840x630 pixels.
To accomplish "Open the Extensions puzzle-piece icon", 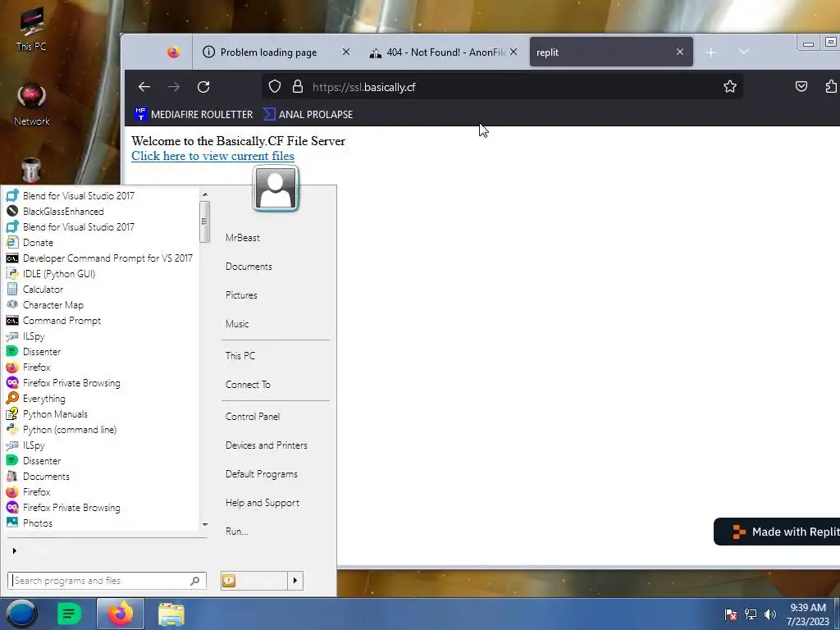I will [x=831, y=87].
